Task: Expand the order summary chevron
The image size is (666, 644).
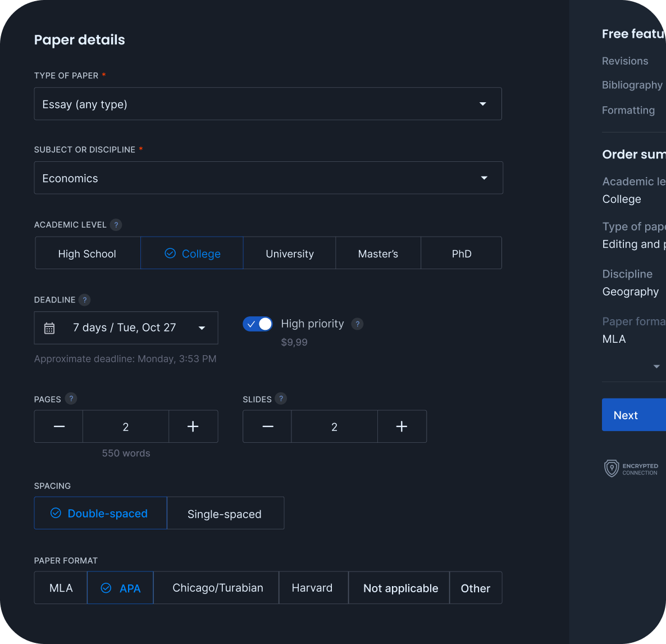Action: pos(656,366)
